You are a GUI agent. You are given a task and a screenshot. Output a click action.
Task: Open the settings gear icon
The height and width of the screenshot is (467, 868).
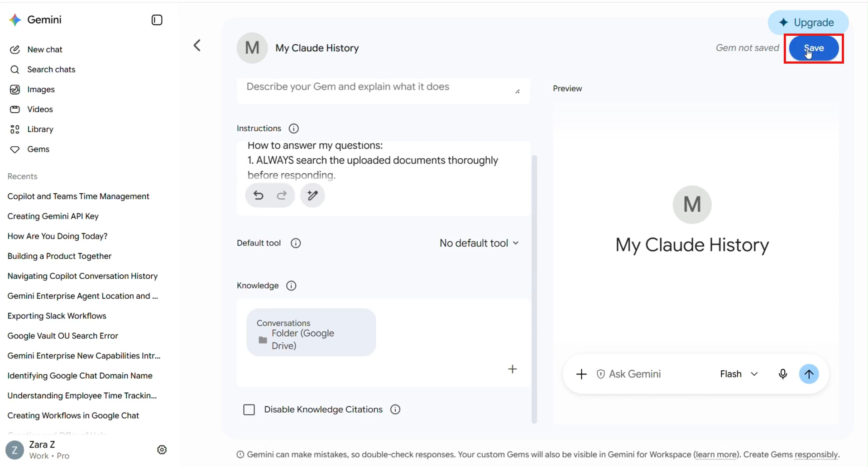pos(162,450)
